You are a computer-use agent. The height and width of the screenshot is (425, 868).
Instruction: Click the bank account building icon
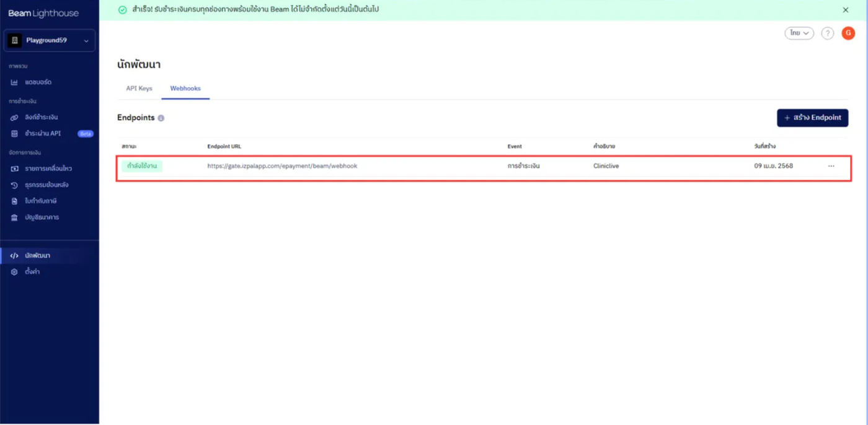14,217
